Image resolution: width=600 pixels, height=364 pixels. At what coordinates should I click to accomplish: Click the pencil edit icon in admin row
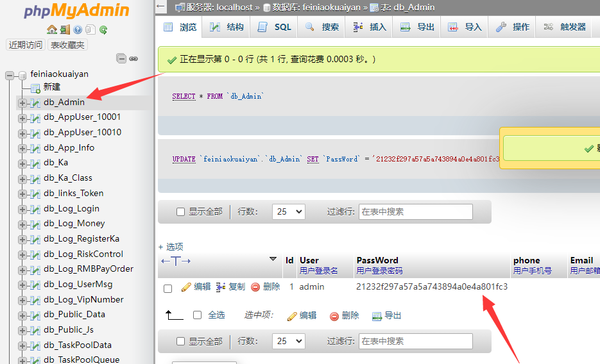[187, 287]
